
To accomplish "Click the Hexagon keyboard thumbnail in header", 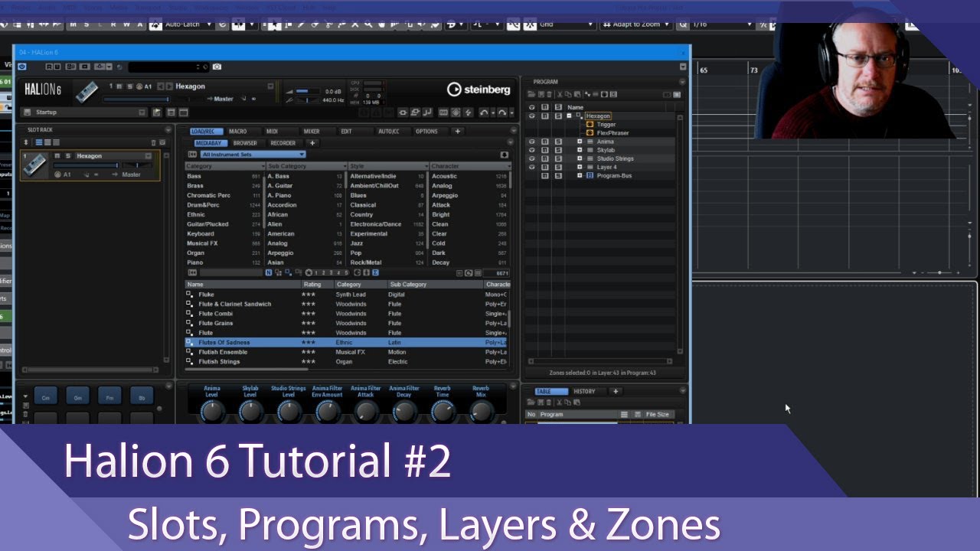I will click(87, 91).
